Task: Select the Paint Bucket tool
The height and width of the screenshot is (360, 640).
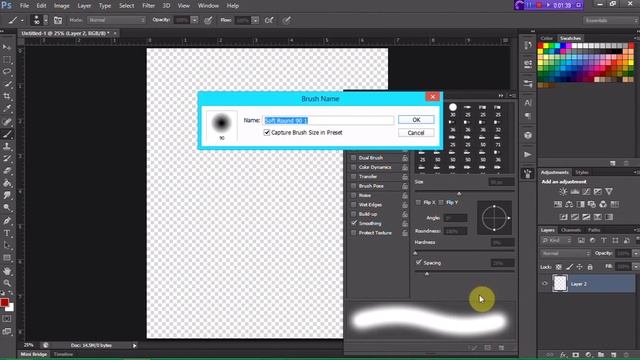Action: pos(7,183)
